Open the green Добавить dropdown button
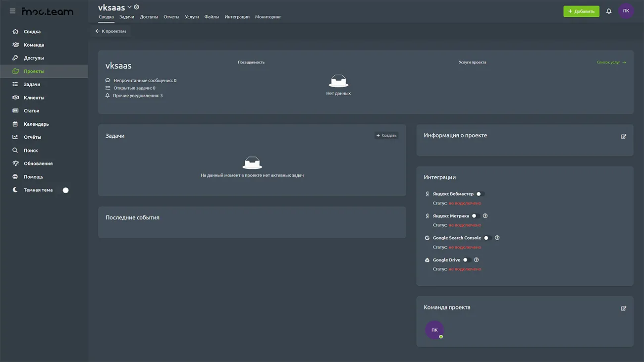 (x=581, y=11)
